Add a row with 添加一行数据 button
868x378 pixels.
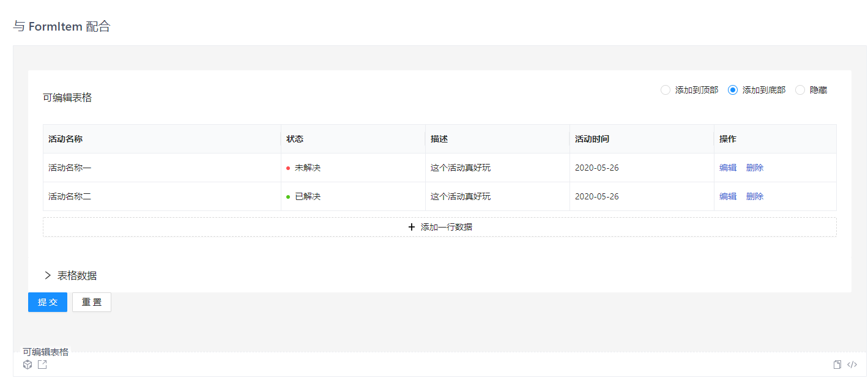440,227
